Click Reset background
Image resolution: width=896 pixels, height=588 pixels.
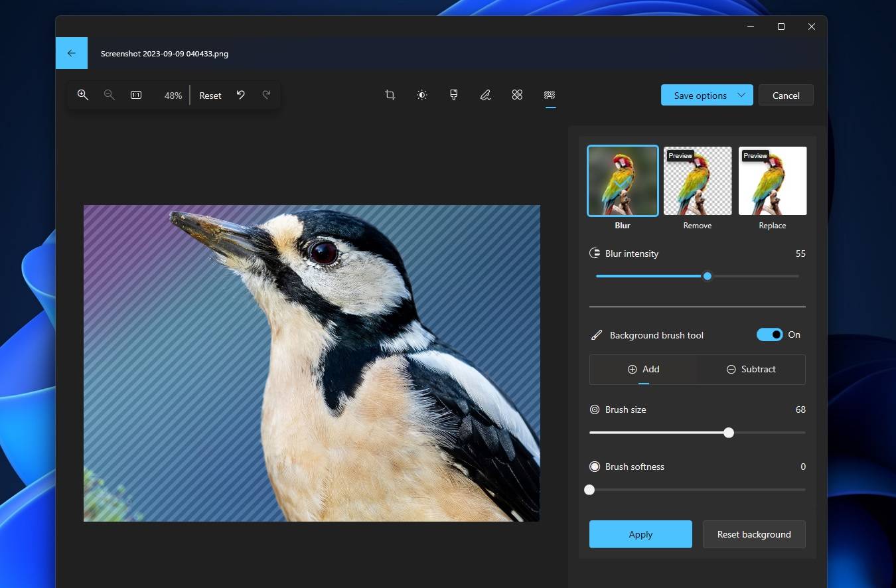pos(754,534)
